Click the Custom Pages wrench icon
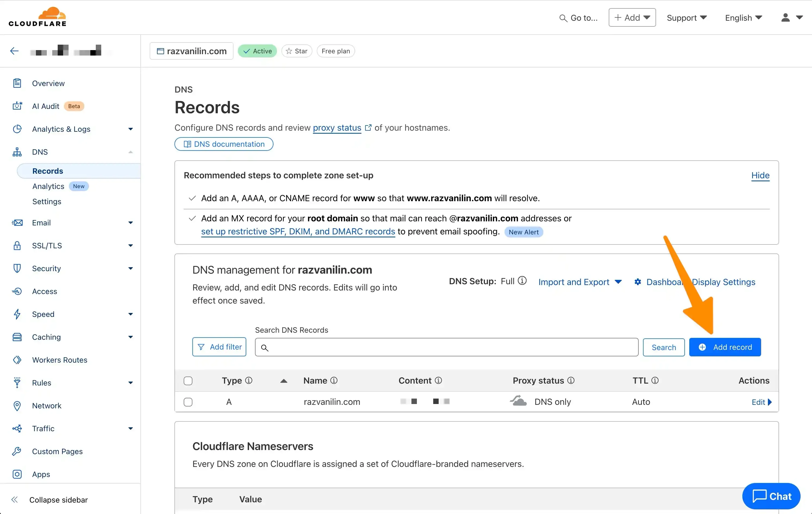Screen dimensions: 812x514 click(17, 451)
